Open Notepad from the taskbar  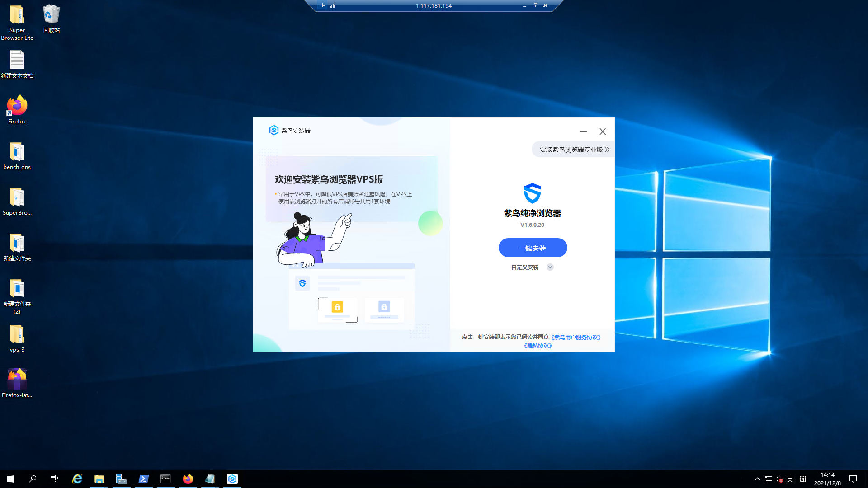(210, 479)
